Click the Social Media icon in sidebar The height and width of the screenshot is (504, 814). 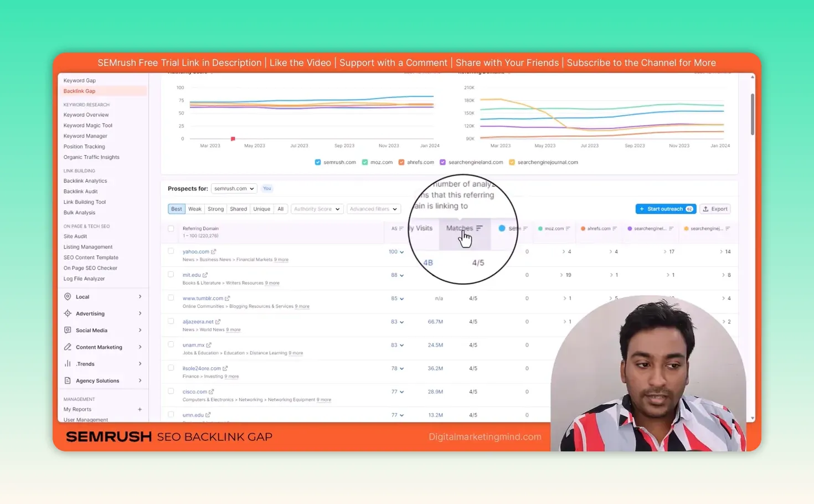click(68, 330)
